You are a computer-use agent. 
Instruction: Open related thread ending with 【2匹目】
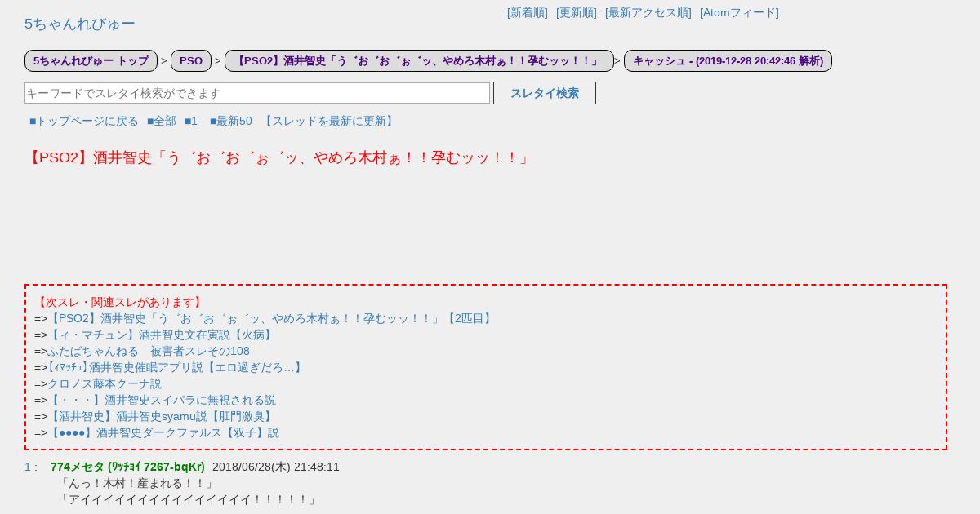coord(271,318)
